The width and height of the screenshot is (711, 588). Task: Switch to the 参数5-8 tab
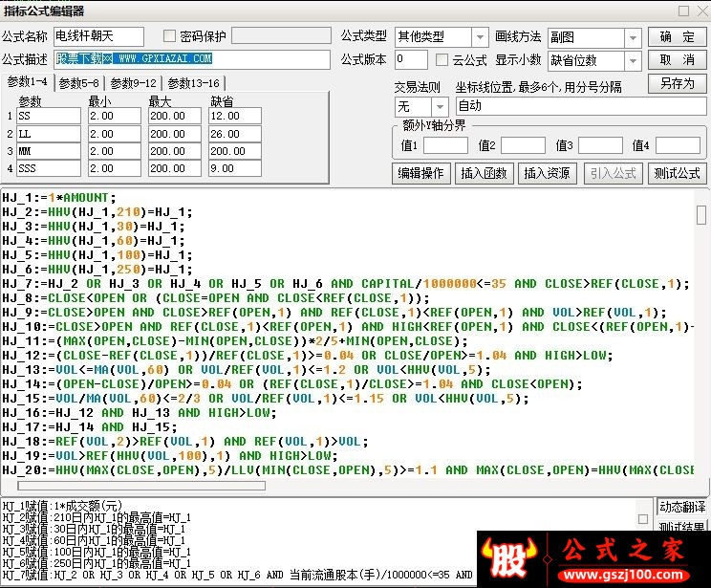click(79, 83)
